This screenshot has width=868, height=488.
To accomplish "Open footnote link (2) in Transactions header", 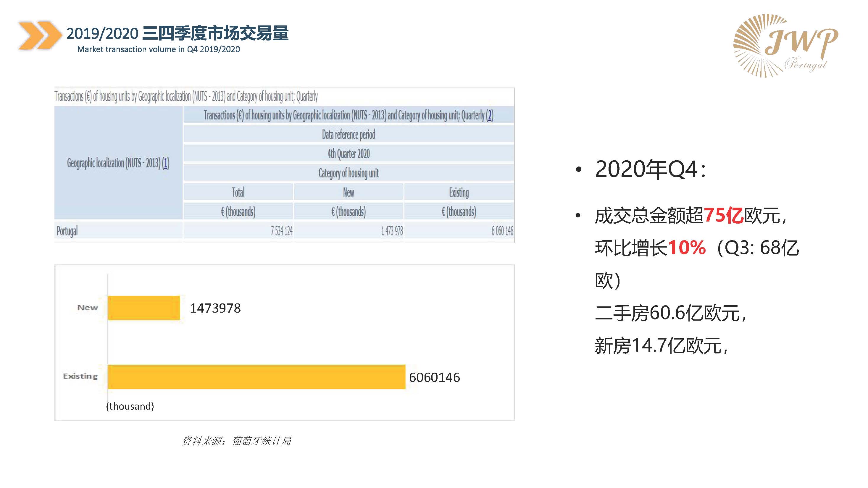I will pyautogui.click(x=490, y=115).
